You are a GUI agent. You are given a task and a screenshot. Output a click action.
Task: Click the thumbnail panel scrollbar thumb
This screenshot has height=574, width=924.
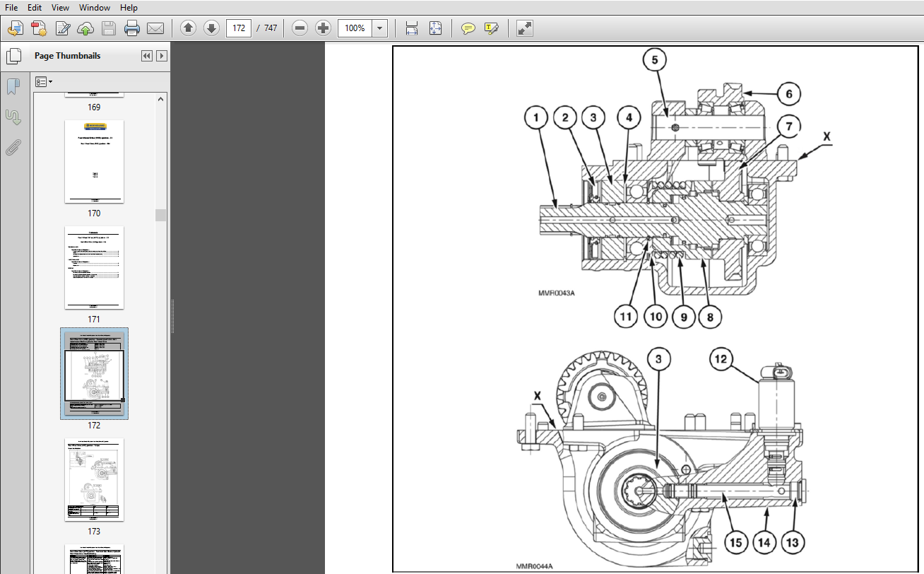pyautogui.click(x=161, y=215)
